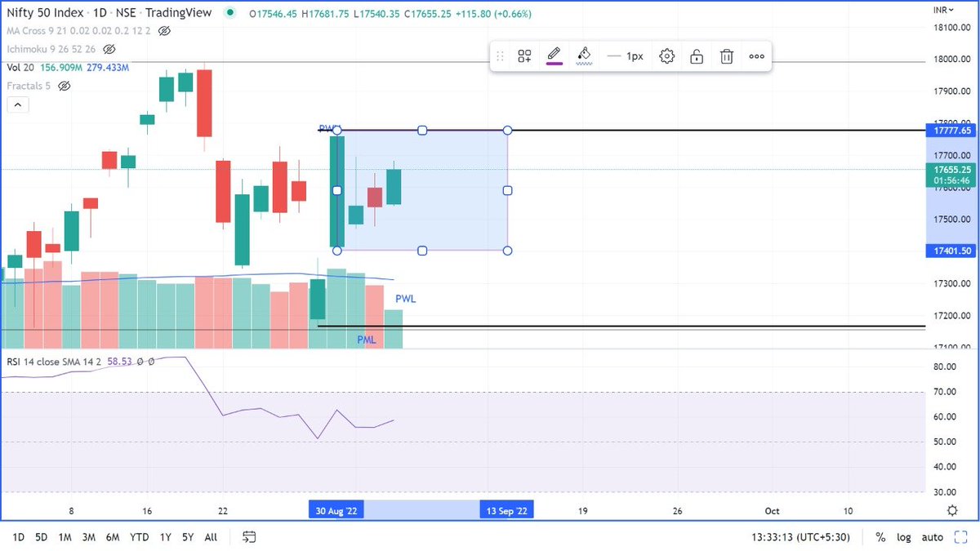Image resolution: width=980 pixels, height=551 pixels.
Task: Click the 13 Sep '22 date marker
Action: pyautogui.click(x=507, y=510)
